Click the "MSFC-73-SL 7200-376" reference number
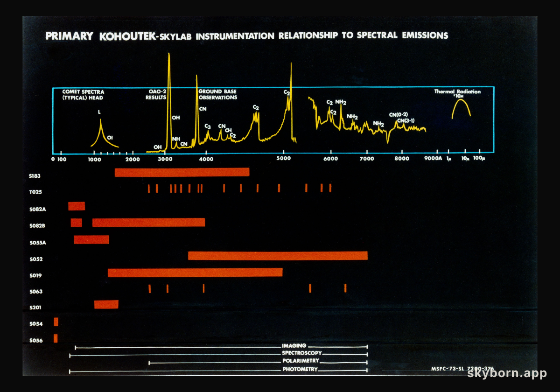 [462, 368]
